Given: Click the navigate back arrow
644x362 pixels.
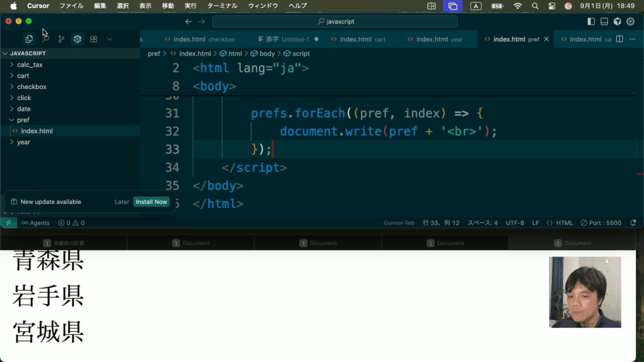Looking at the screenshot, I should tap(188, 21).
